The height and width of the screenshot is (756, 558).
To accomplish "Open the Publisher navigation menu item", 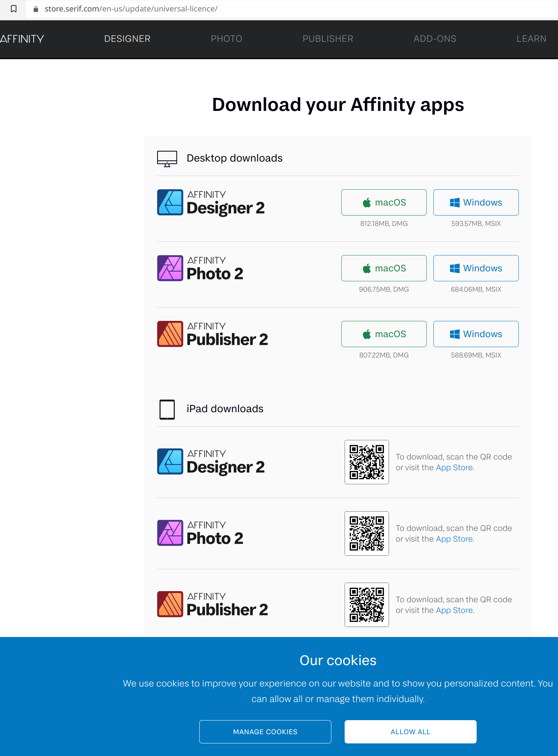I will point(328,39).
